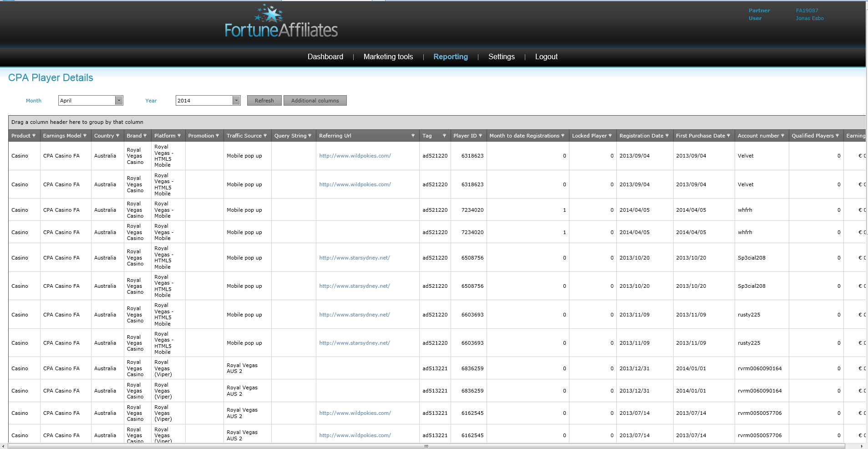868x449 pixels.
Task: Open filter icon on Product column
Action: [x=34, y=136]
